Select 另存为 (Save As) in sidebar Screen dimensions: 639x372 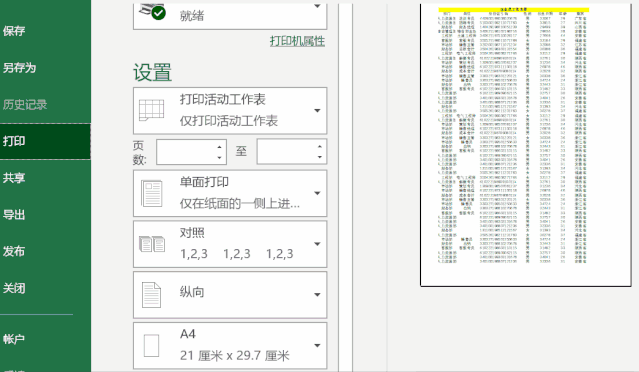point(19,68)
